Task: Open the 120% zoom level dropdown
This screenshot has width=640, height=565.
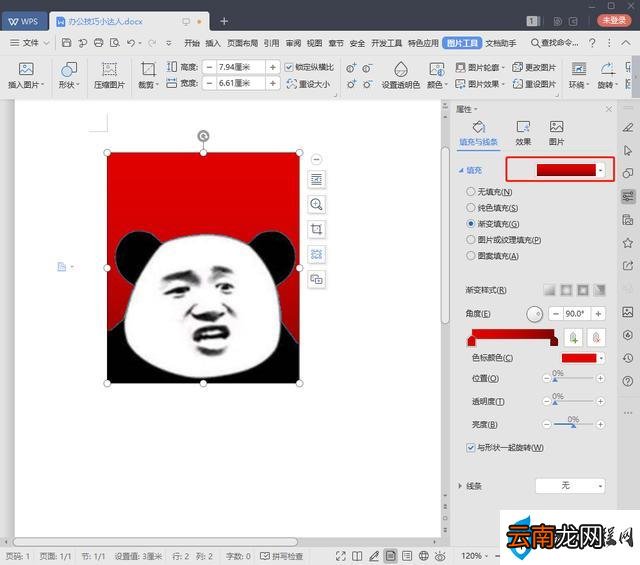Action: tap(474, 556)
